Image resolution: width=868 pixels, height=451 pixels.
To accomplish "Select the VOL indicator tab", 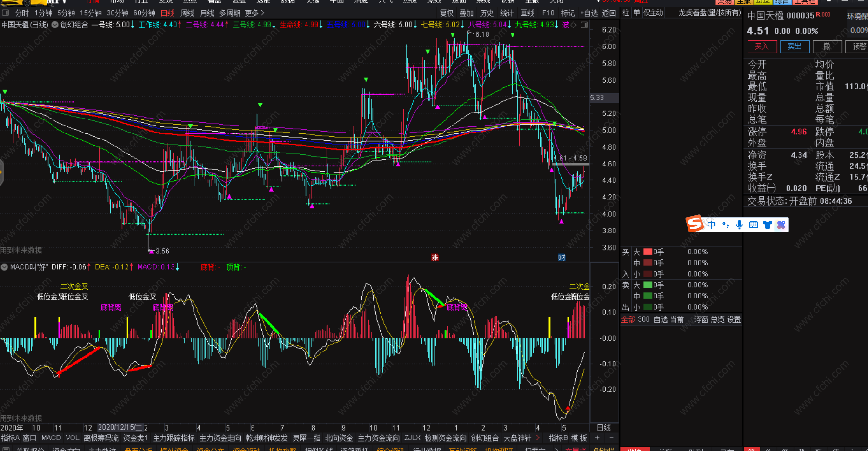I will click(73, 438).
